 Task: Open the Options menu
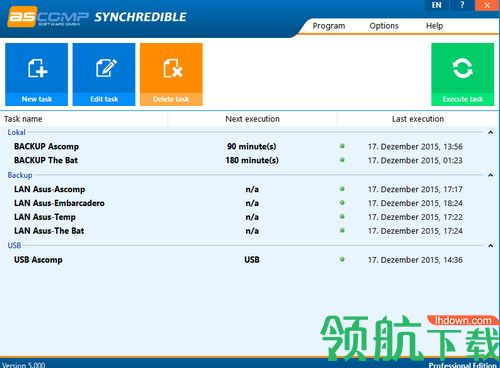coord(384,26)
